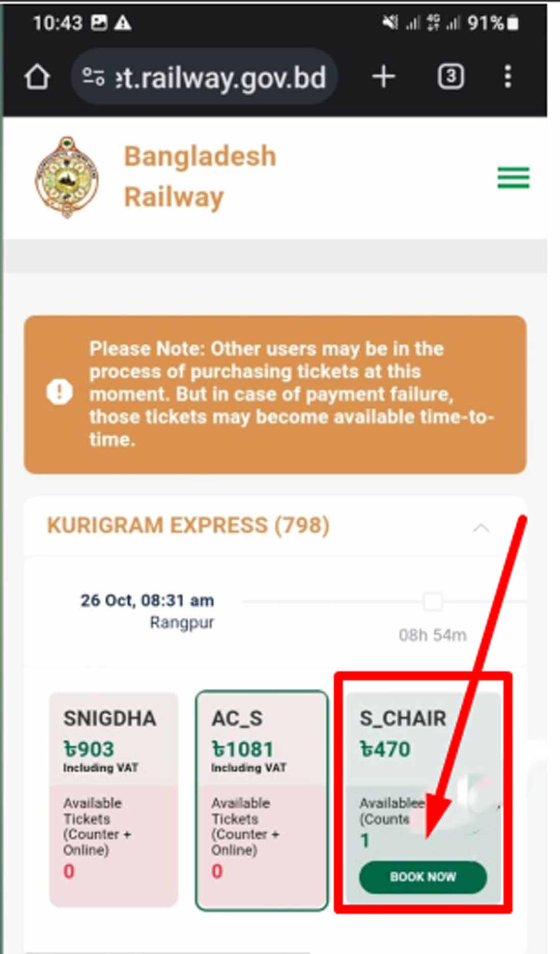Screen dimensions: 560x954
Task: Open site settings icon in address bar
Action: [93, 77]
